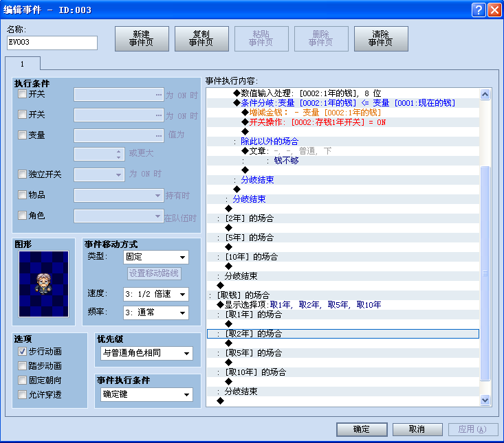The image size is (504, 443).
Task: Enable the 角色 condition checkbox
Action: point(22,216)
